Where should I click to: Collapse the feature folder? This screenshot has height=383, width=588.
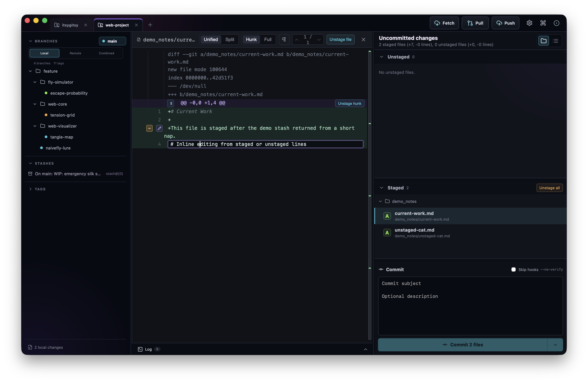click(x=30, y=71)
